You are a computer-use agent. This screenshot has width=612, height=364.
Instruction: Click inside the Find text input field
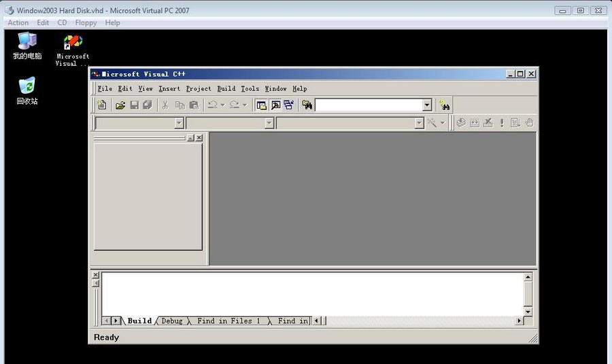369,105
